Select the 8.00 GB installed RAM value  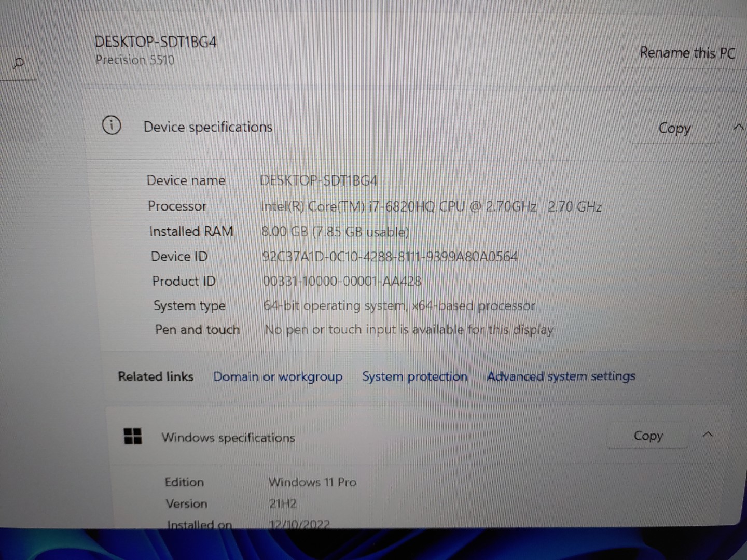(335, 231)
